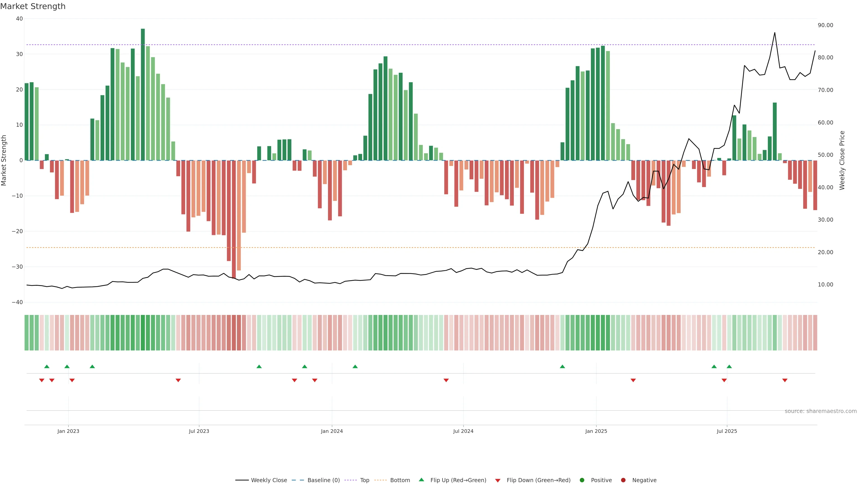Click the red Flip Down legend triangle

coord(498,480)
